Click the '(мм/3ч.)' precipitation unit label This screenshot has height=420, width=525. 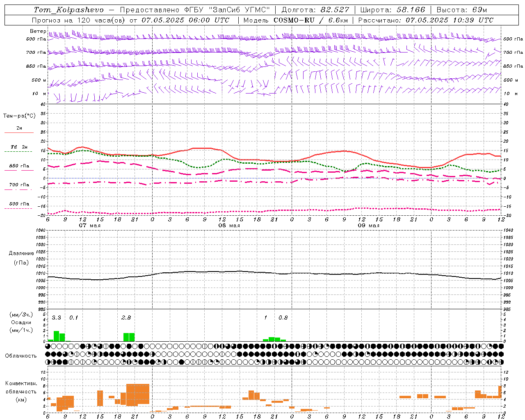[21, 315]
